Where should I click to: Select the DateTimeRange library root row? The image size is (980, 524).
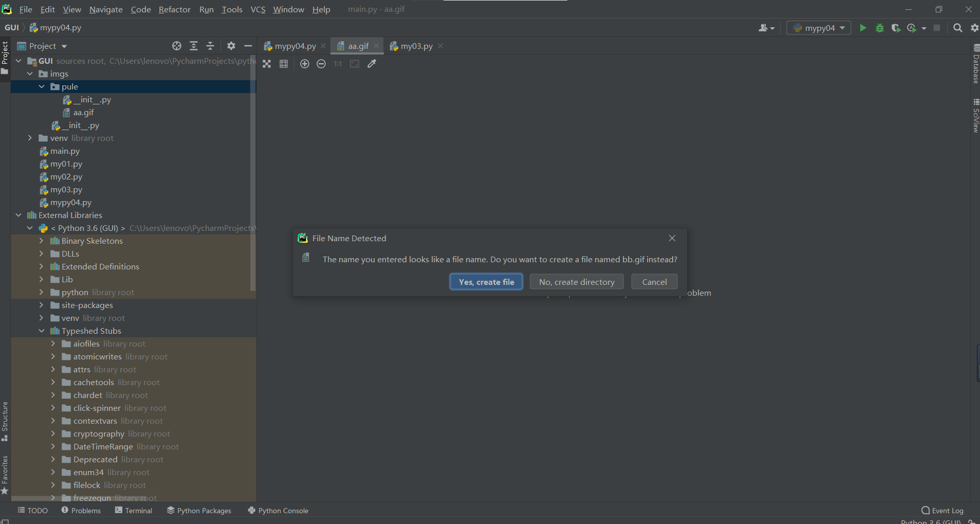[x=134, y=446]
